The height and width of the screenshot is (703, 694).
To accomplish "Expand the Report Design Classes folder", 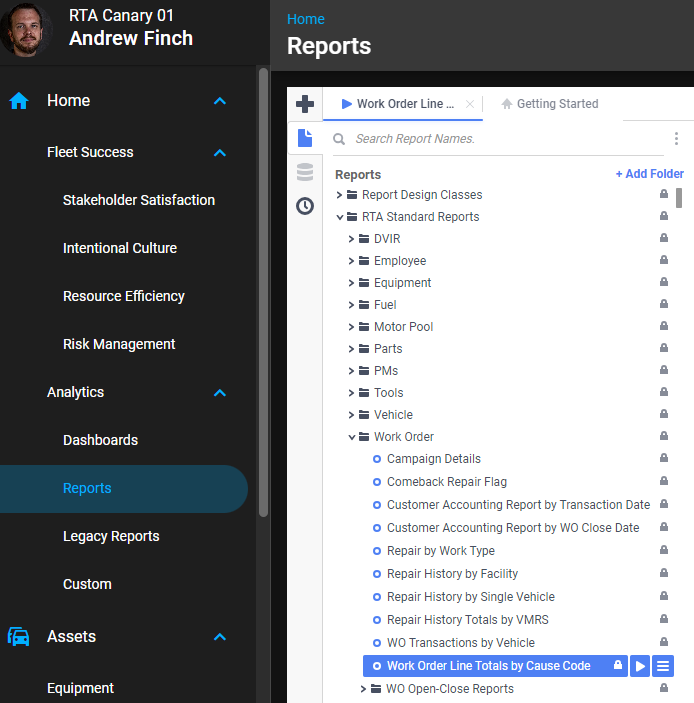I will click(x=340, y=195).
